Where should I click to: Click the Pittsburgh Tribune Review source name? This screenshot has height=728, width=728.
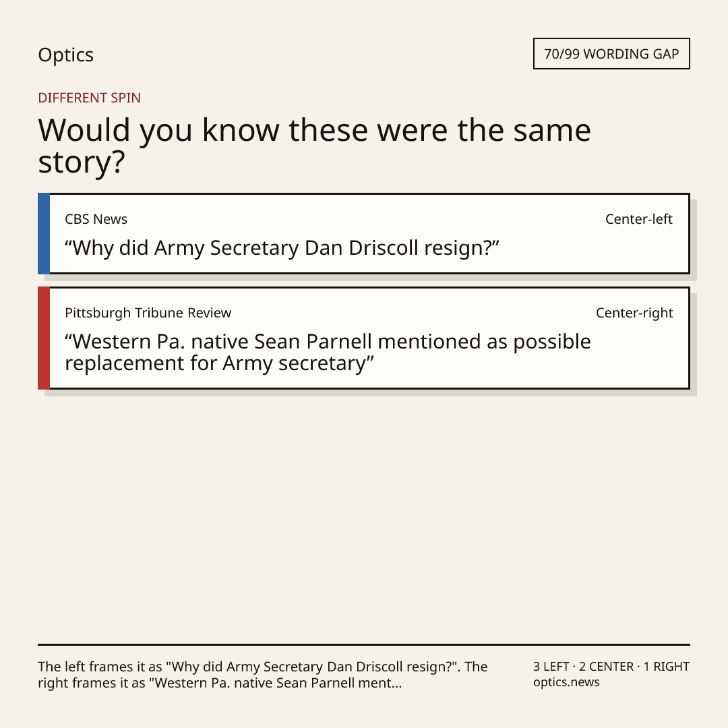(148, 313)
